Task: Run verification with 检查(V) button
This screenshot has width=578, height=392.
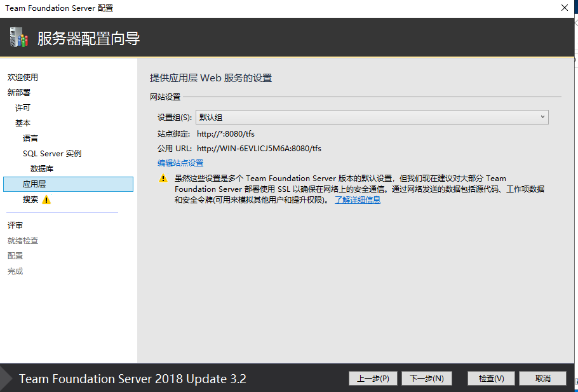Action: click(x=492, y=379)
